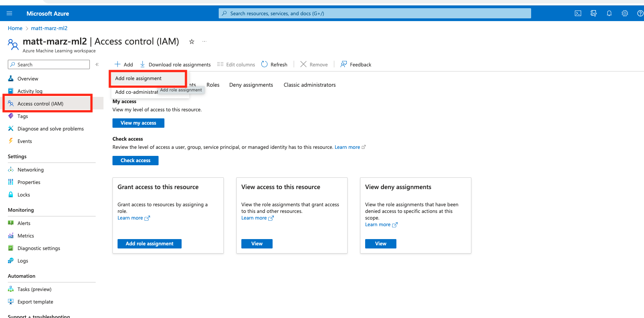644x318 pixels.
Task: Click the top search resources field
Action: click(x=375, y=13)
